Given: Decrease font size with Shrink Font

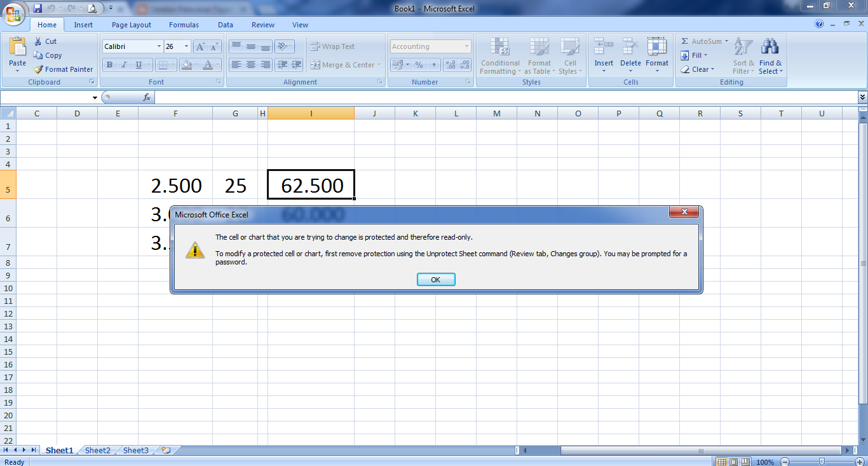Looking at the screenshot, I should (214, 46).
